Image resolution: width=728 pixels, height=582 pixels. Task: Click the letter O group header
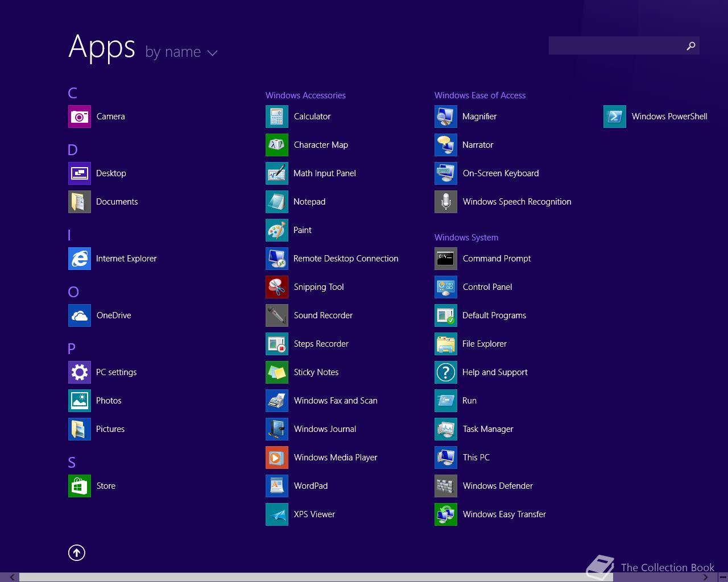(73, 292)
